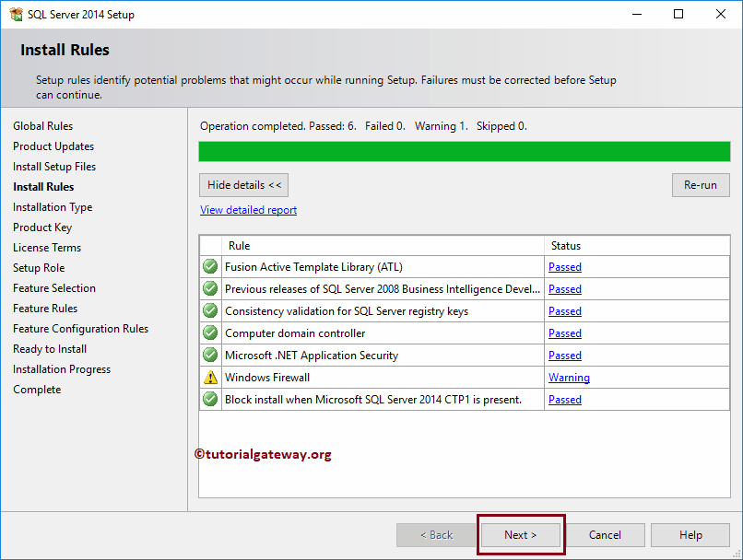Minimize the SQL Server 2014 Setup window
The width and height of the screenshot is (743, 560).
coord(637,14)
